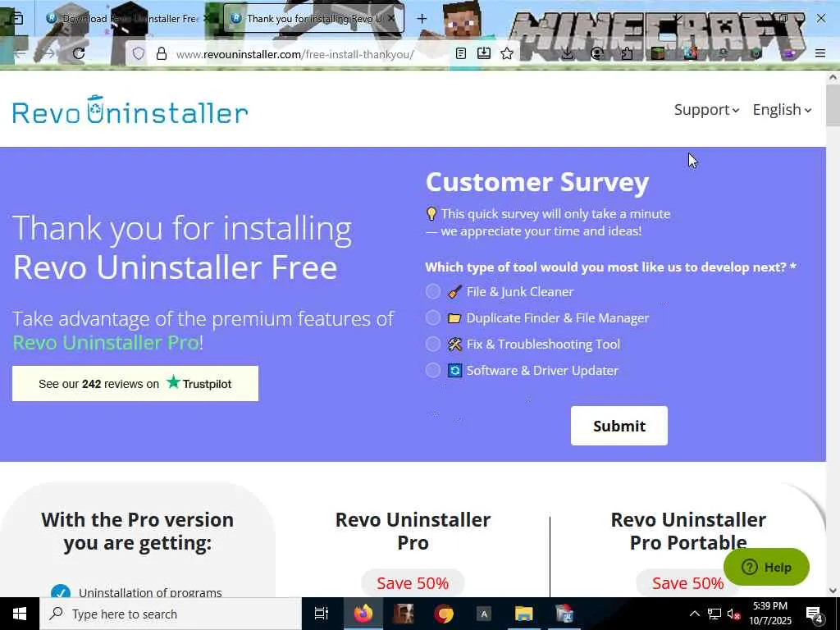Click the page vertical scrollbar thumb

coord(833,105)
